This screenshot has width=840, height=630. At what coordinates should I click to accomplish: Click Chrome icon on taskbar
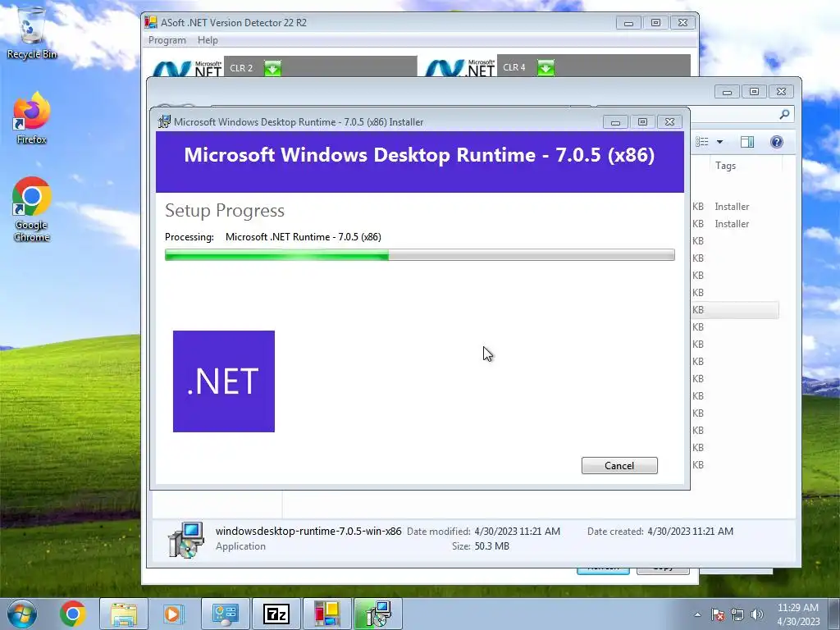coord(73,614)
